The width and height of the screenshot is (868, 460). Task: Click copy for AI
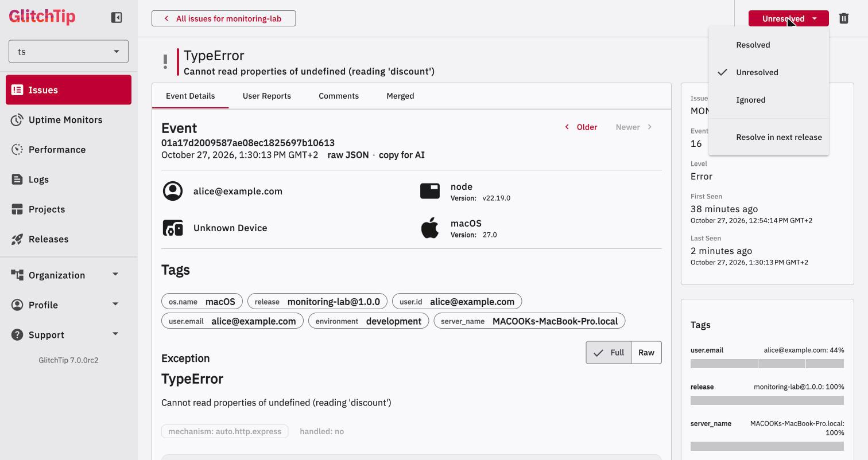click(x=402, y=155)
